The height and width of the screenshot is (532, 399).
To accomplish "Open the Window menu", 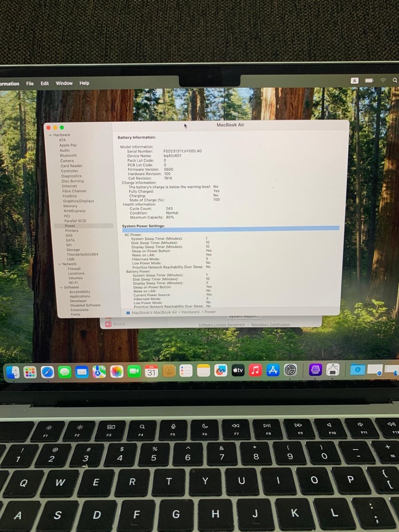I will [64, 83].
